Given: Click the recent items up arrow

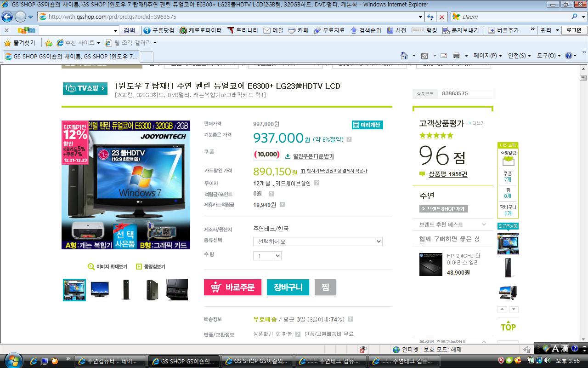Looking at the screenshot, I should (x=503, y=309).
